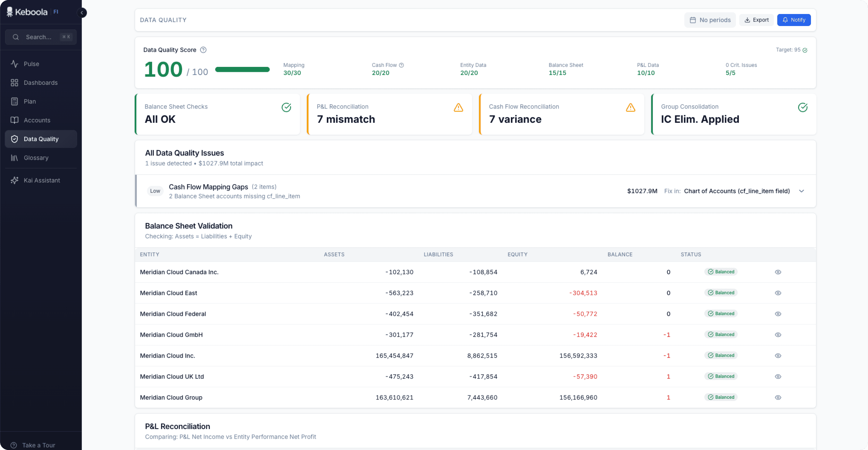This screenshot has height=450, width=868.
Task: Click the Glossary library icon
Action: coord(15,158)
